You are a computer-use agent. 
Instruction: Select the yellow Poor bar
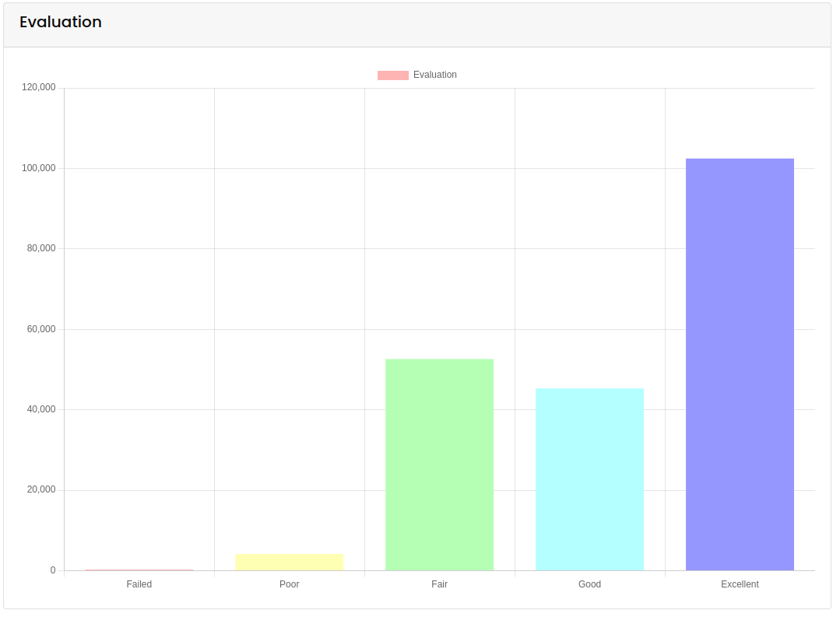pos(289,562)
